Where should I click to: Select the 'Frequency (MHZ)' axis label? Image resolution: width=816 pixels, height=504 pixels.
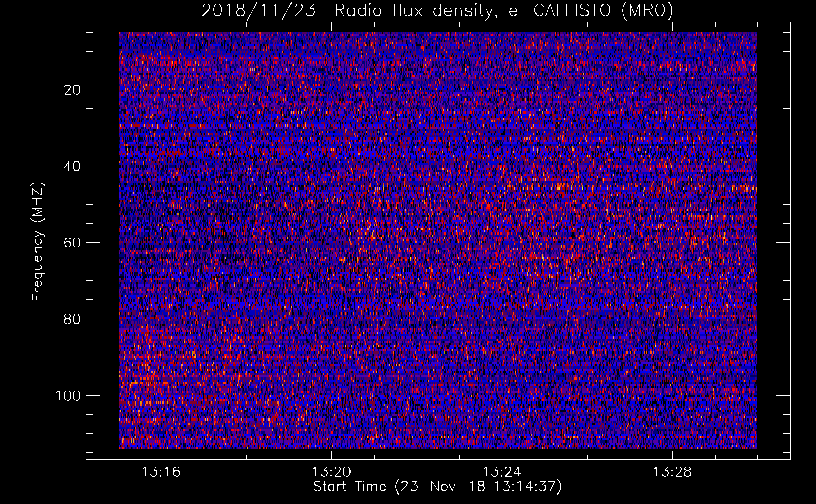pos(38,242)
